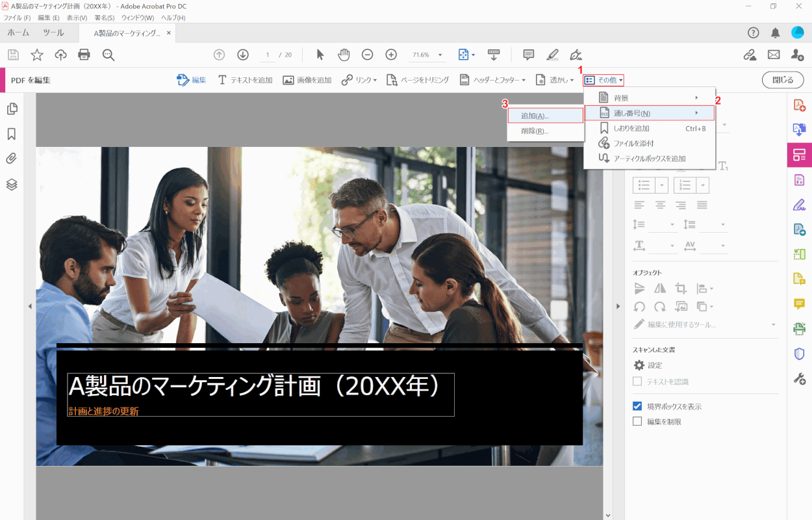Open the Attachments panel paperclip icon
This screenshot has width=812, height=520.
click(11, 159)
